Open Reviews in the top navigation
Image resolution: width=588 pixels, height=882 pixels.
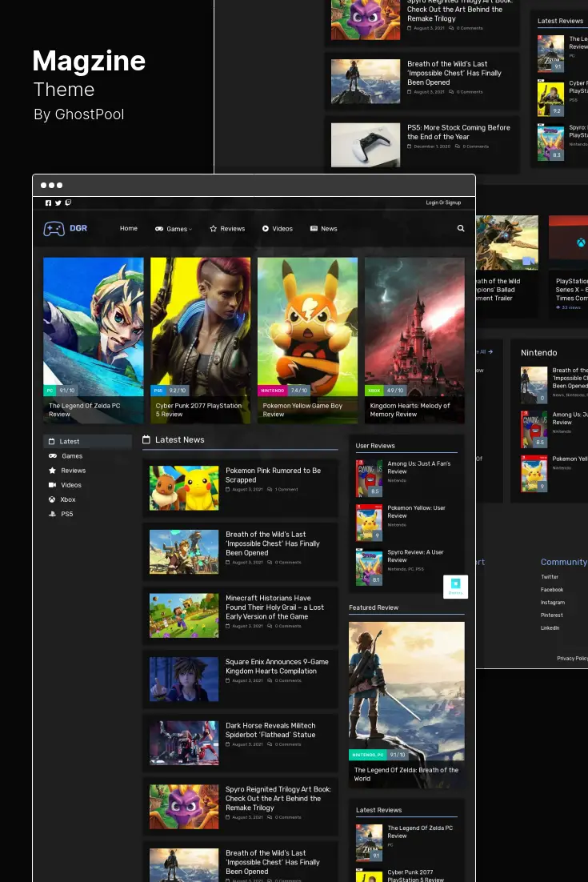pos(227,229)
